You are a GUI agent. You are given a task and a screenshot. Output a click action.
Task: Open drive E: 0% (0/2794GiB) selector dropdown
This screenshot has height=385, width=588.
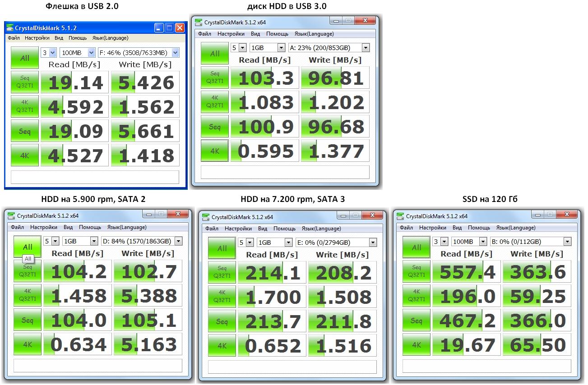336,242
